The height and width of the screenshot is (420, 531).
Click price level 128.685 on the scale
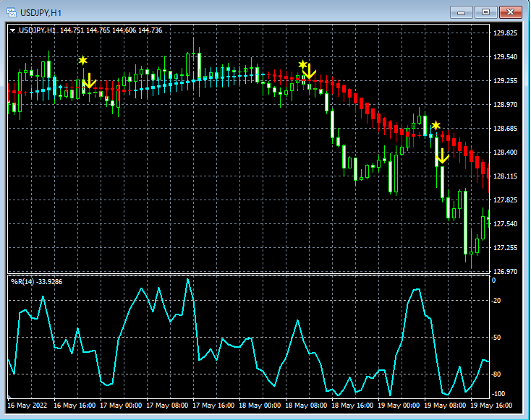505,129
